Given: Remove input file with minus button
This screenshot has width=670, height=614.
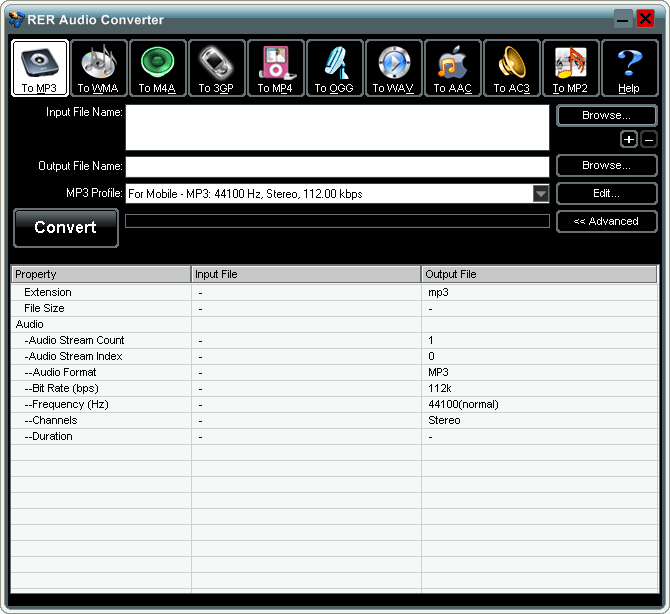Looking at the screenshot, I should (x=649, y=139).
